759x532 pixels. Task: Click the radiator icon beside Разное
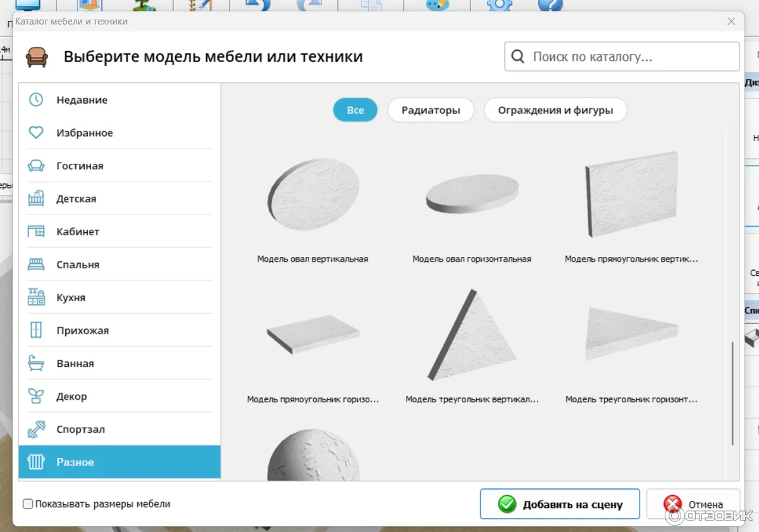pos(36,462)
